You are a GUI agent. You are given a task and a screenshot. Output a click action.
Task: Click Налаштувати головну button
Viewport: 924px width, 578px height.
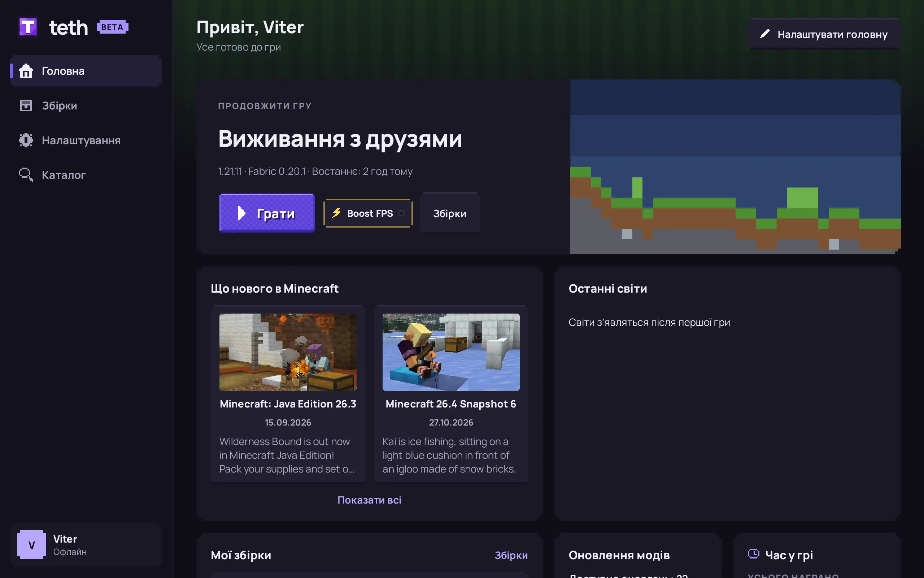824,34
